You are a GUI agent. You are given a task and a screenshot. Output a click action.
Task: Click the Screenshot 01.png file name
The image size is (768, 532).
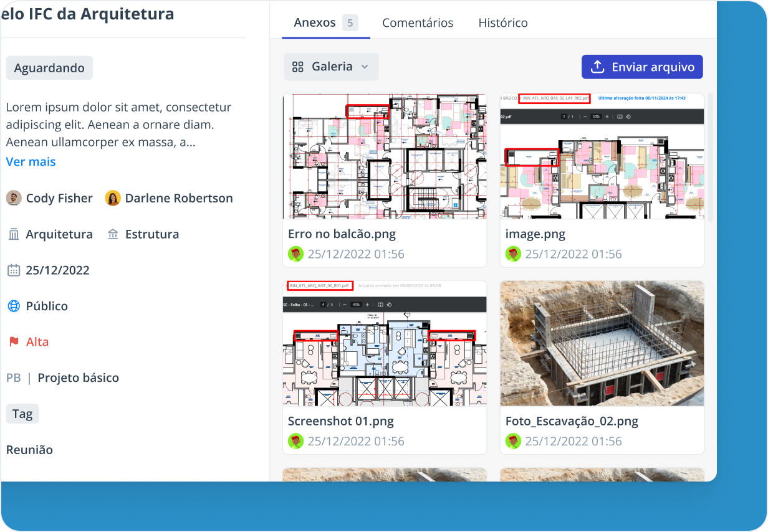(x=341, y=421)
